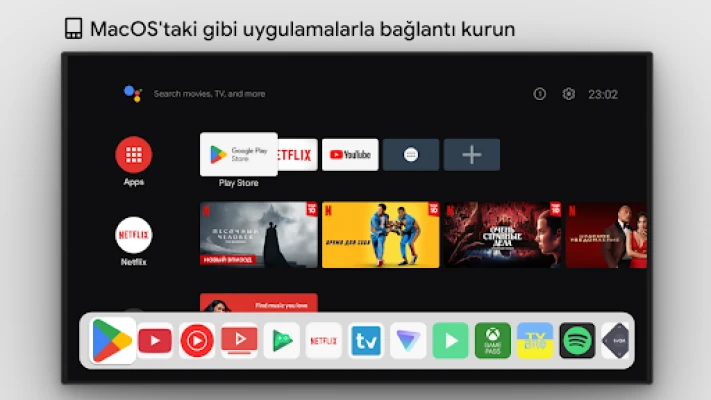
Task: Open the red Apps grid launcher
Action: [x=134, y=155]
